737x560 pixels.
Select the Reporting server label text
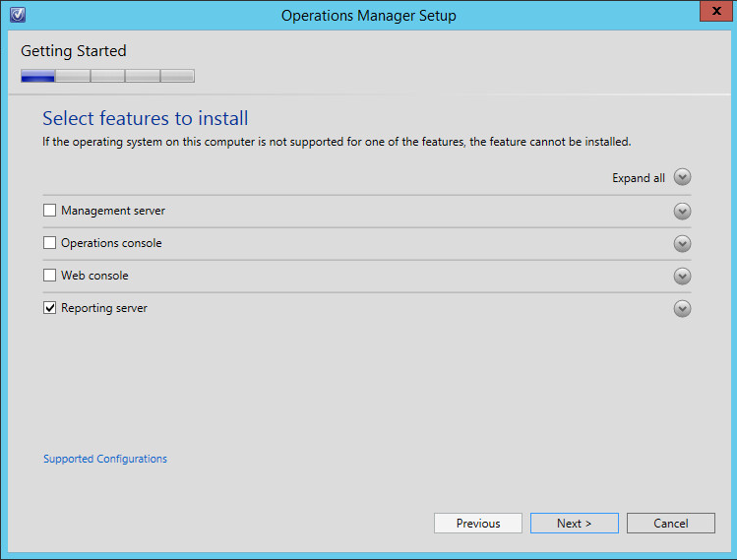104,308
